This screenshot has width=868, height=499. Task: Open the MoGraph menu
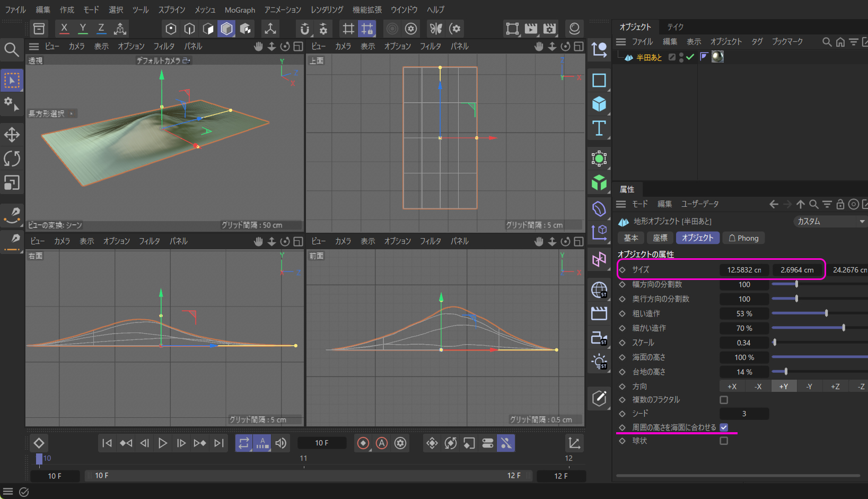240,10
